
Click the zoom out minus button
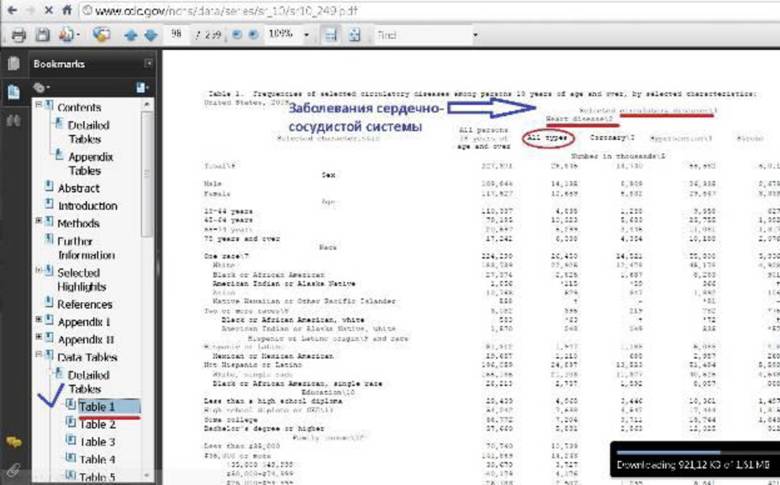click(x=237, y=34)
